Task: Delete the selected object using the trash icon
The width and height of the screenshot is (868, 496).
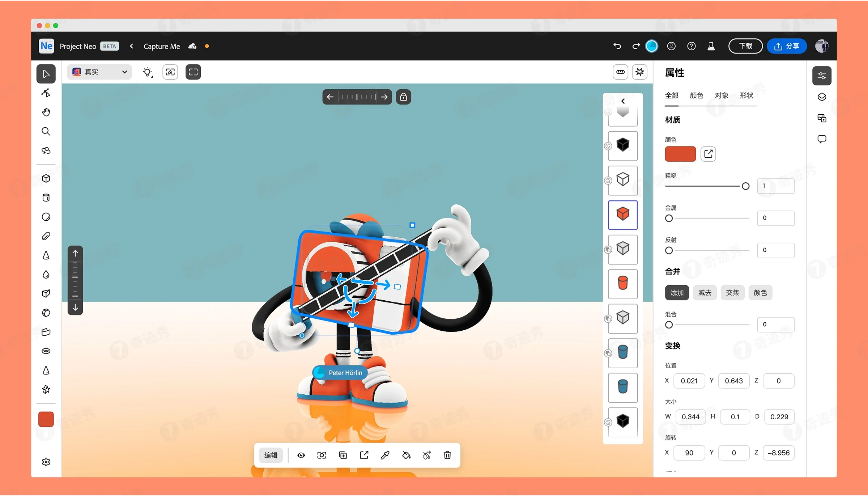Action: coord(447,455)
